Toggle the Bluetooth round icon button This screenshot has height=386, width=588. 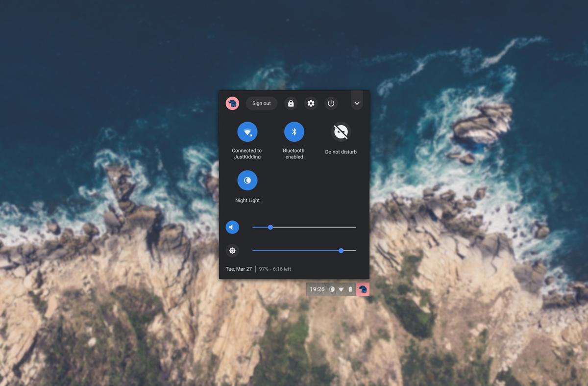tap(294, 132)
